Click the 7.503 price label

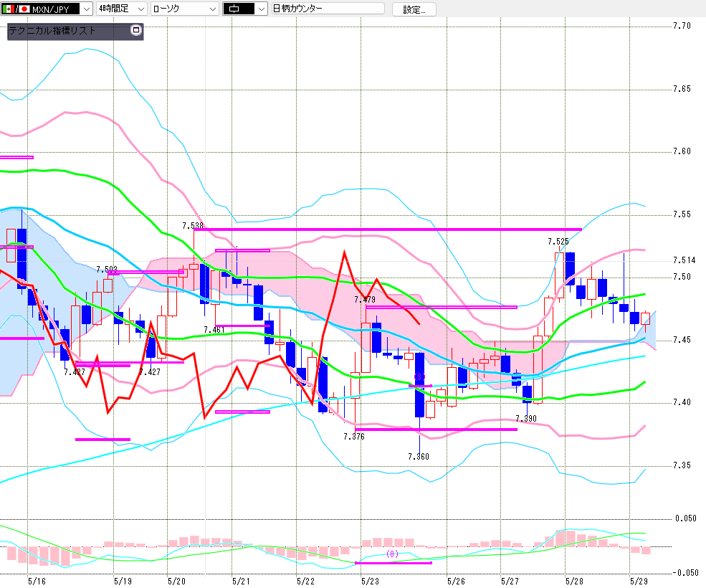(x=107, y=269)
